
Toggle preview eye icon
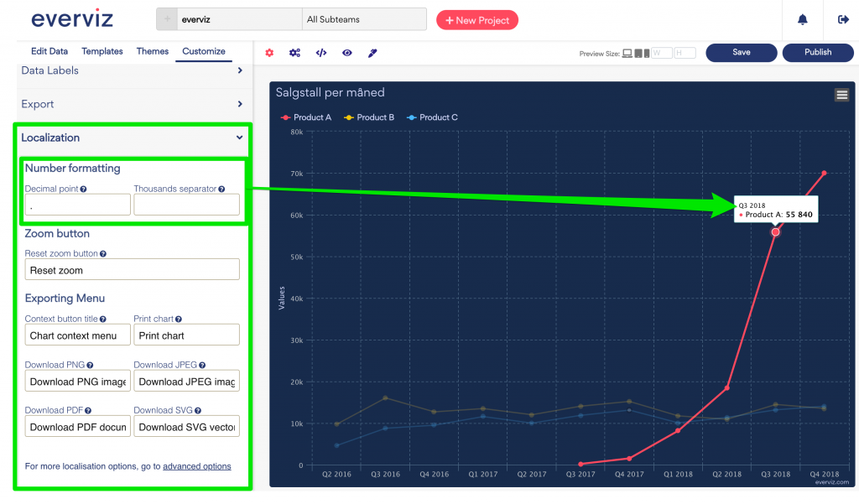pos(346,53)
